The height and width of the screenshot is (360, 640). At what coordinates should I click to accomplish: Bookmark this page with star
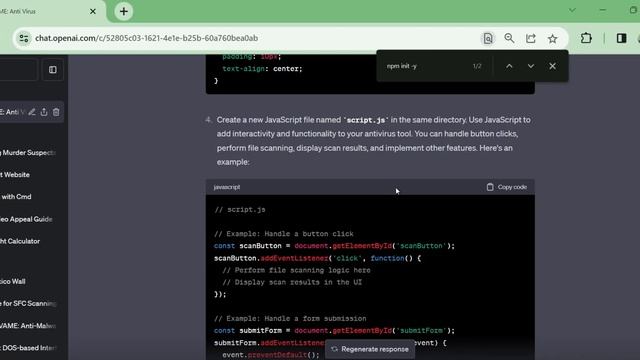click(x=552, y=38)
